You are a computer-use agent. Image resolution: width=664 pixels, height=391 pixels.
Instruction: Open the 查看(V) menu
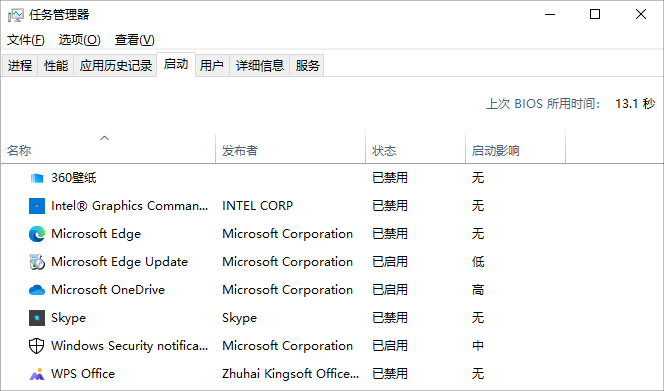pyautogui.click(x=135, y=40)
